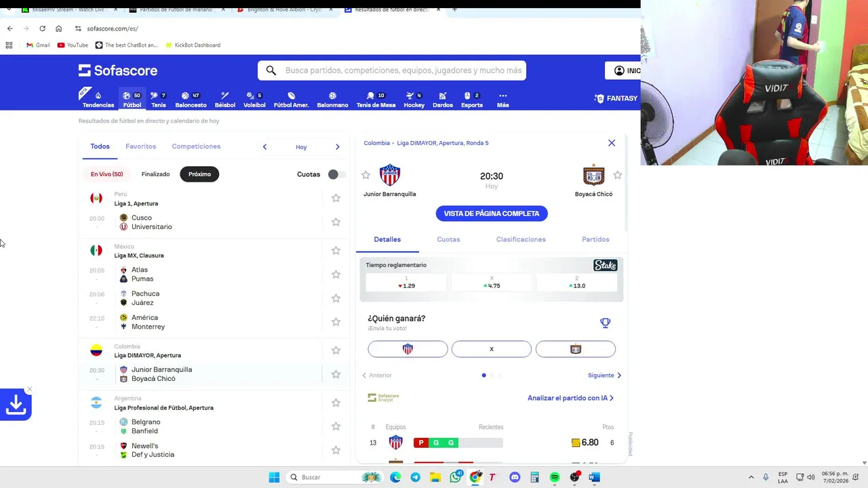The height and width of the screenshot is (488, 868).
Task: Filter by En Vivo (50)
Action: pos(107,174)
